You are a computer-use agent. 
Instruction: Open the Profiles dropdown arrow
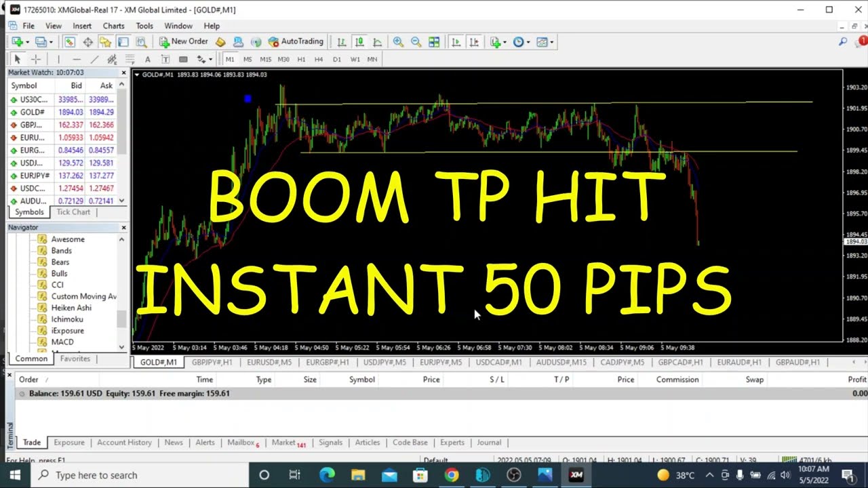pyautogui.click(x=50, y=42)
